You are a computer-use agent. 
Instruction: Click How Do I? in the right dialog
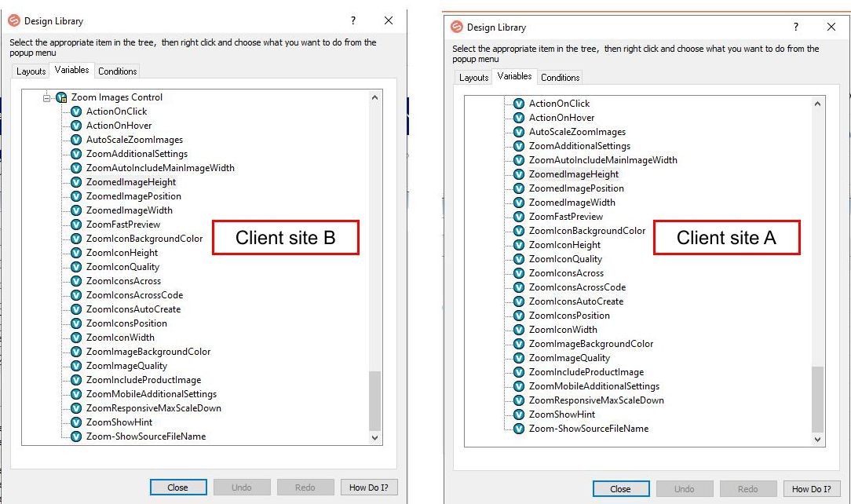(x=811, y=489)
